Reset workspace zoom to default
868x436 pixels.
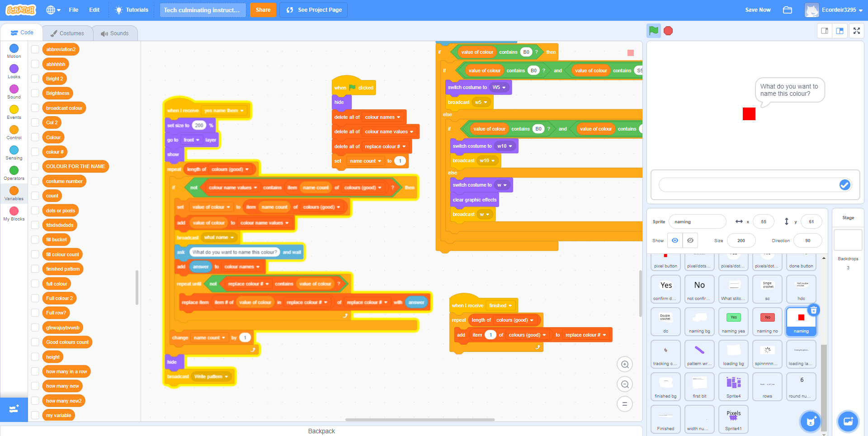625,404
